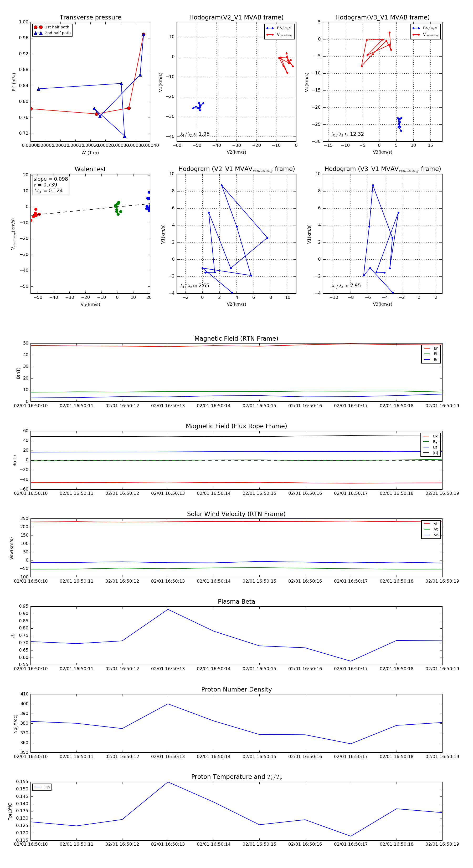473x868 pixels.
Task: Select the "Vt" legend entry
Action: click(x=431, y=529)
